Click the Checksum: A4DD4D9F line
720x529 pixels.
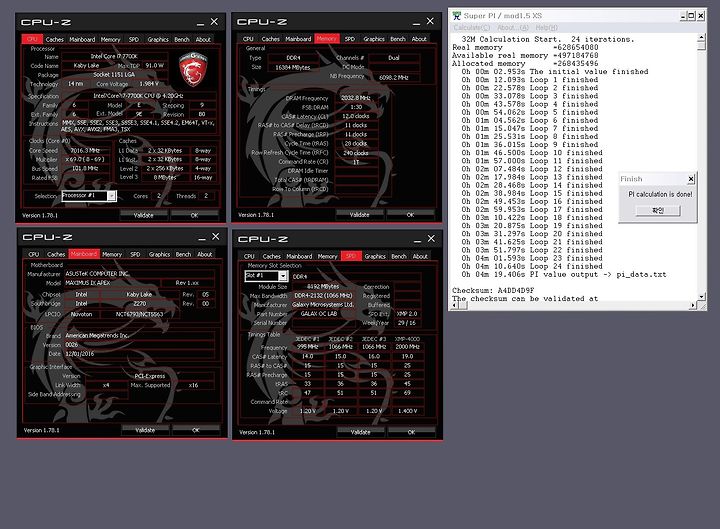click(493, 290)
